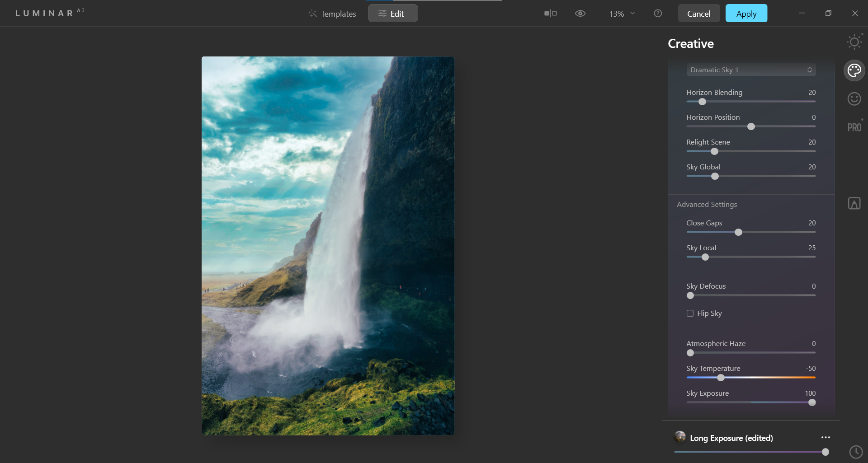Click the Sky Temperature value -50
This screenshot has height=463, width=868.
pos(811,368)
